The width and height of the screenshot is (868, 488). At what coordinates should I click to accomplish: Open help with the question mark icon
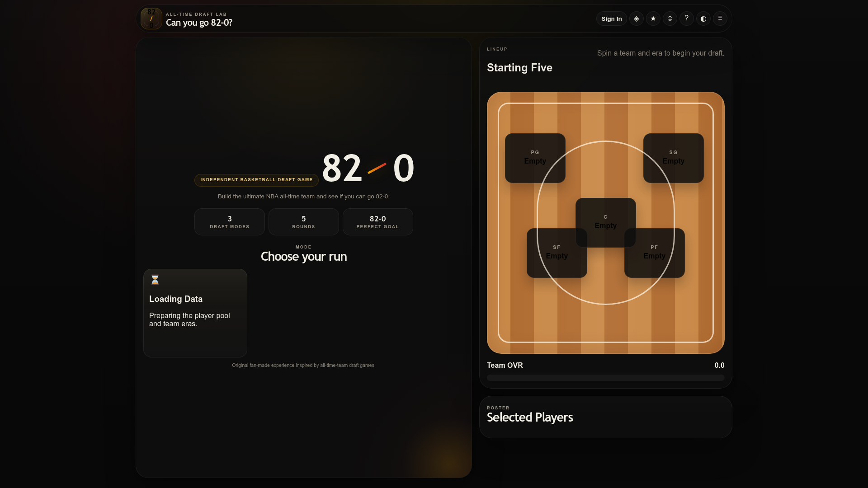[x=687, y=19]
